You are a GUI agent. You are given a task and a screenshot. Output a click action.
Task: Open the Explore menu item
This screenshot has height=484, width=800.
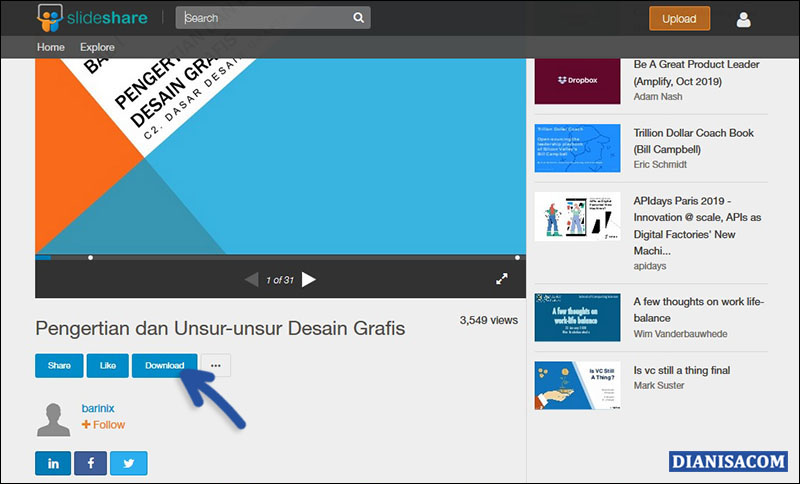pyautogui.click(x=97, y=47)
